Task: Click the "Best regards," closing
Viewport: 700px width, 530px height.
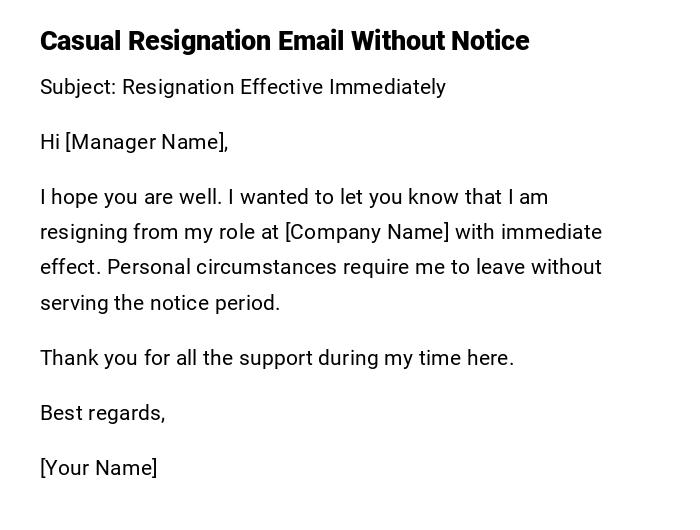Action: [102, 413]
